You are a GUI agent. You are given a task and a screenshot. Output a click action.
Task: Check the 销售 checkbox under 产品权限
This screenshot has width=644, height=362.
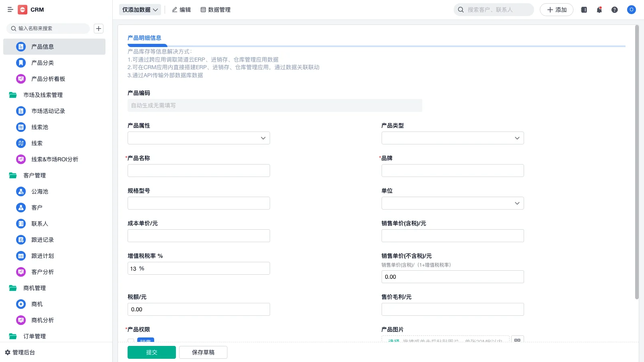pyautogui.click(x=130, y=341)
